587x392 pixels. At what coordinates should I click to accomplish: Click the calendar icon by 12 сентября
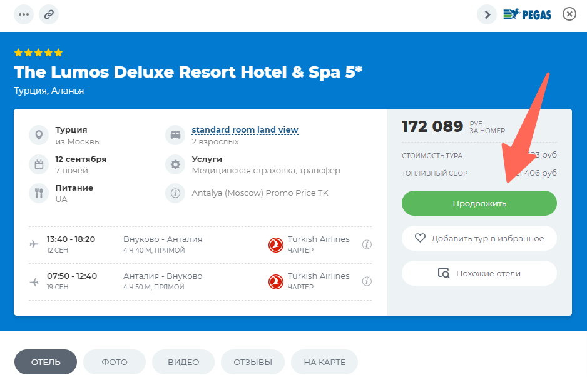tap(39, 164)
